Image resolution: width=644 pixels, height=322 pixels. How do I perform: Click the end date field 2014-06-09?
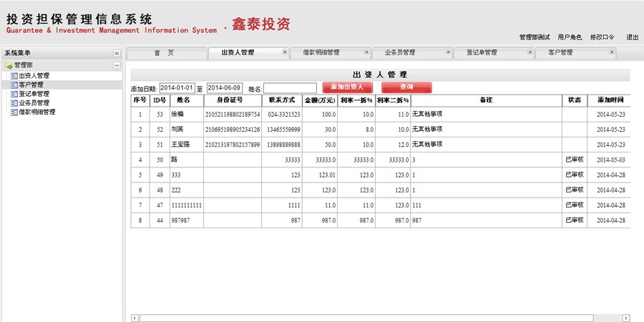[x=225, y=88]
